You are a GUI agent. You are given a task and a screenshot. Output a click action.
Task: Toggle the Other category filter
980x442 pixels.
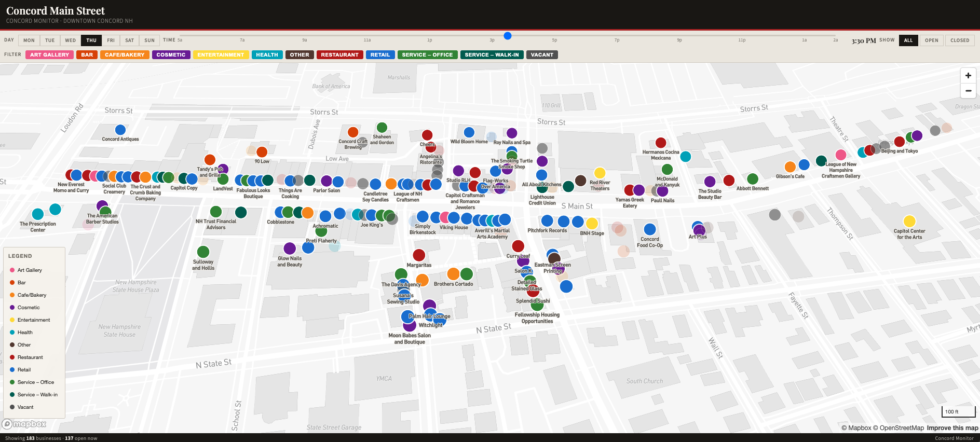tap(300, 54)
